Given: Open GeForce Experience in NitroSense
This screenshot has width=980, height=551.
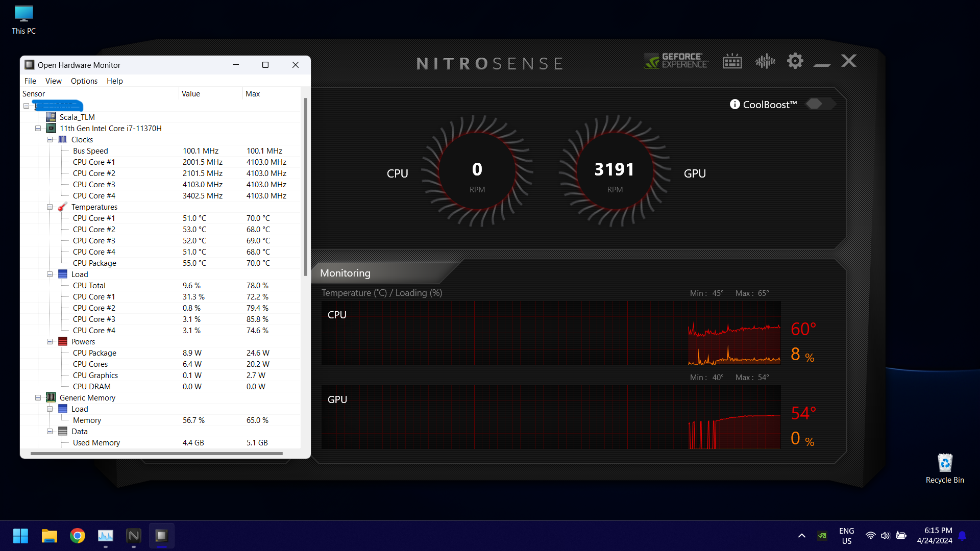Looking at the screenshot, I should tap(676, 61).
